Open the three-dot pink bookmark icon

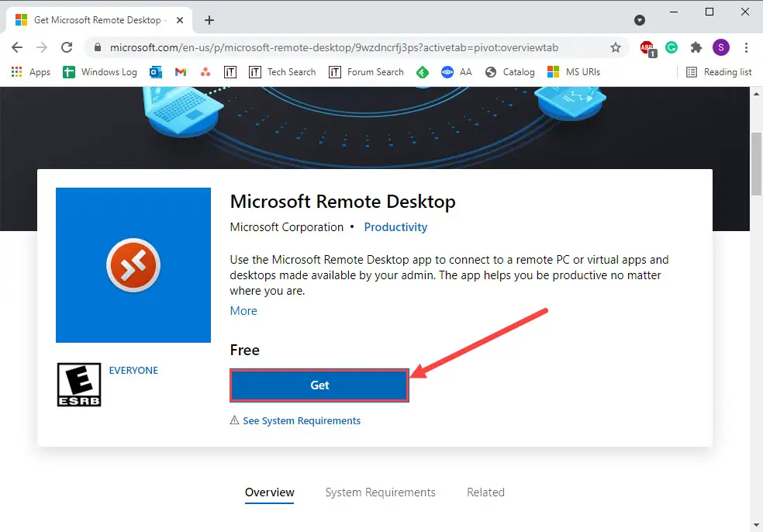coord(205,72)
